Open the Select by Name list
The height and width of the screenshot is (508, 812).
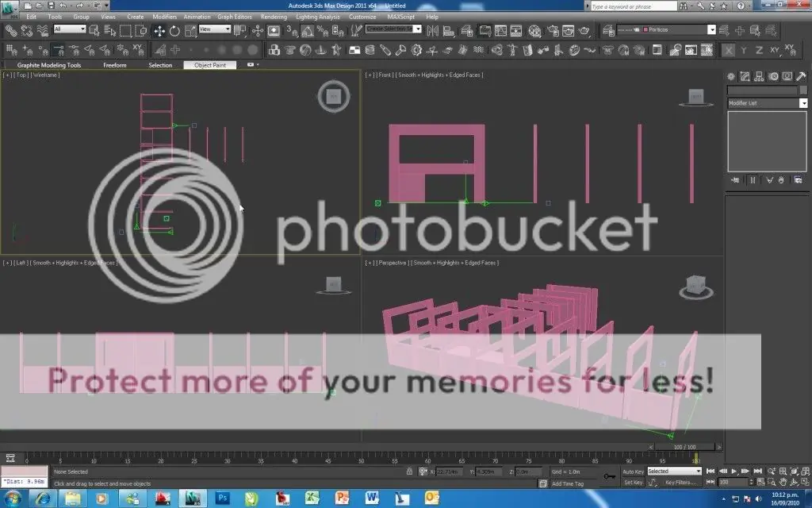(109, 31)
